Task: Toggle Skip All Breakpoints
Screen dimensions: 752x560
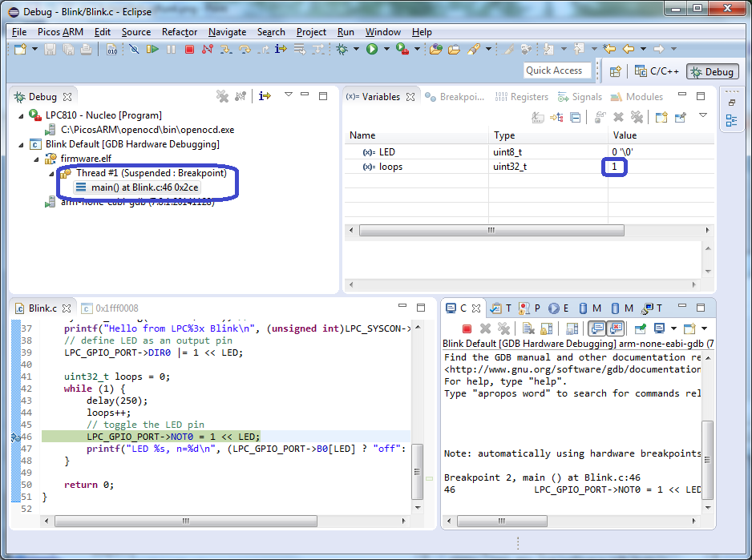Action: pos(134,49)
